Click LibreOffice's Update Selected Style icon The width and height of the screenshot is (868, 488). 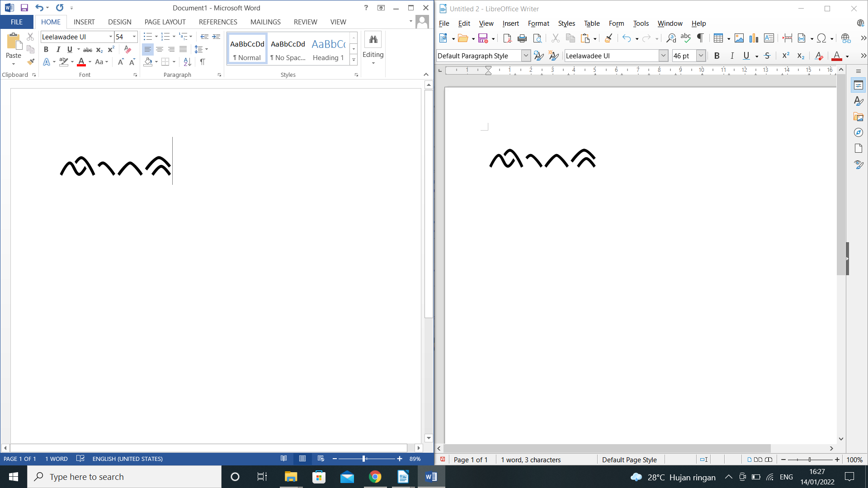click(x=539, y=56)
